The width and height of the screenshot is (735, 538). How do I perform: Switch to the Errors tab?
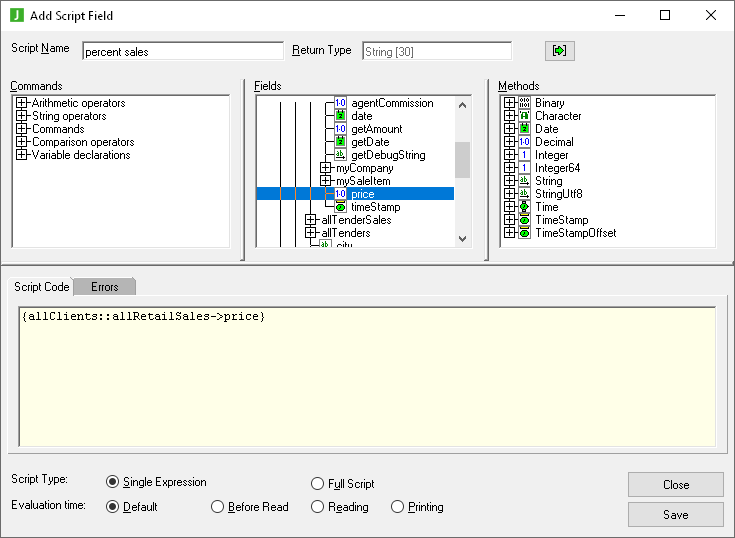(x=105, y=287)
